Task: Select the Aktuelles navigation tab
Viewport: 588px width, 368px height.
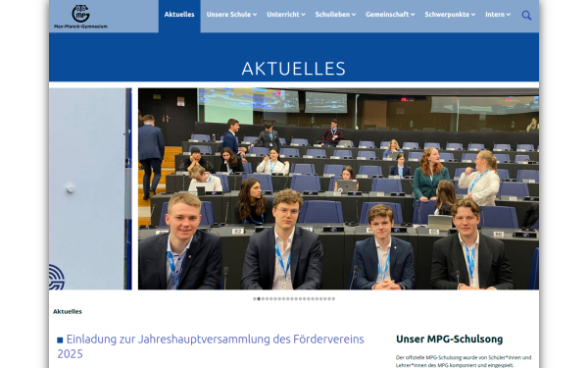Action: tap(179, 15)
